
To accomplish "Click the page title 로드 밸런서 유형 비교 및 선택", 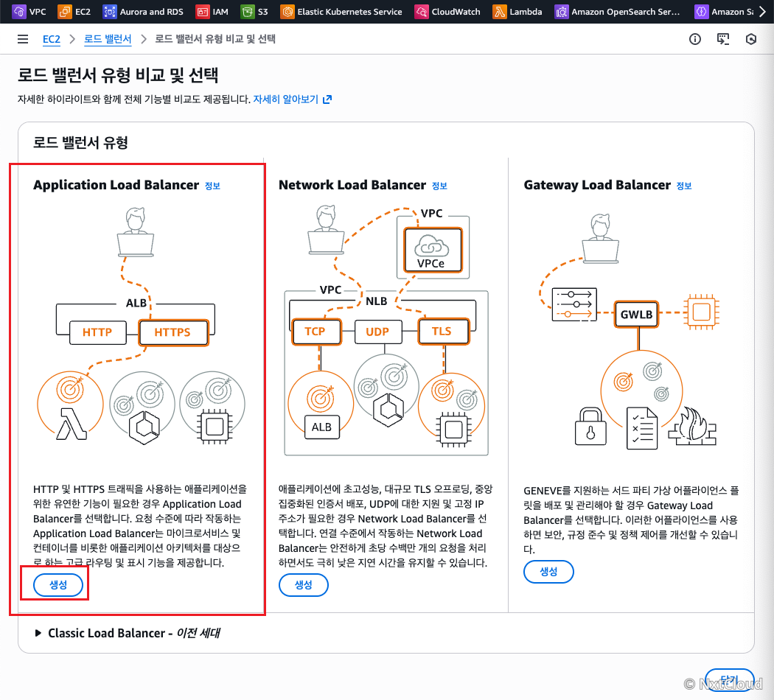I will [118, 75].
